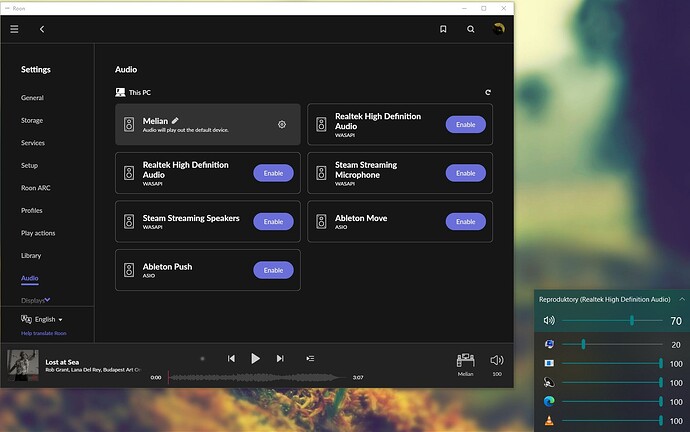
Task: Open Play actions settings
Action: (38, 233)
